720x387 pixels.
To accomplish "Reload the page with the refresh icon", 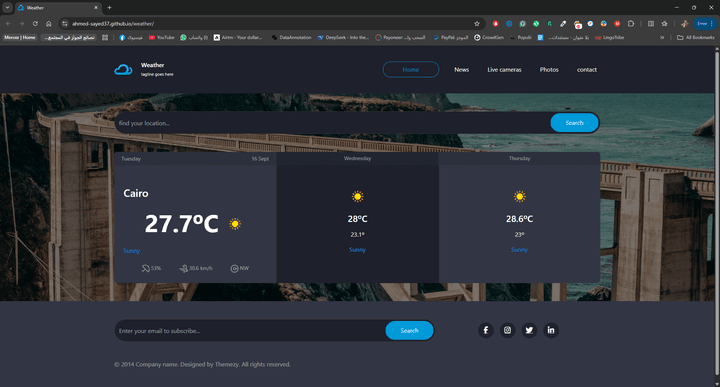I will [35, 23].
